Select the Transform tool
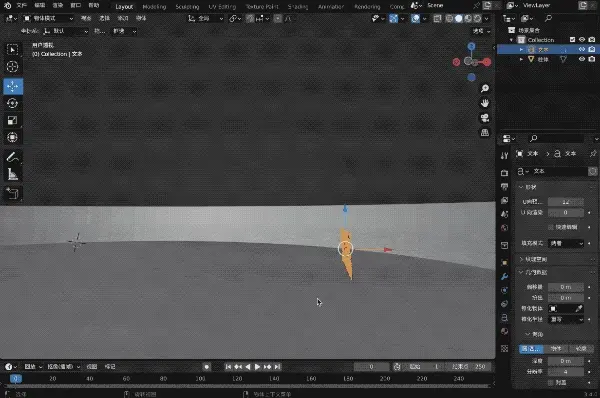 (13, 137)
